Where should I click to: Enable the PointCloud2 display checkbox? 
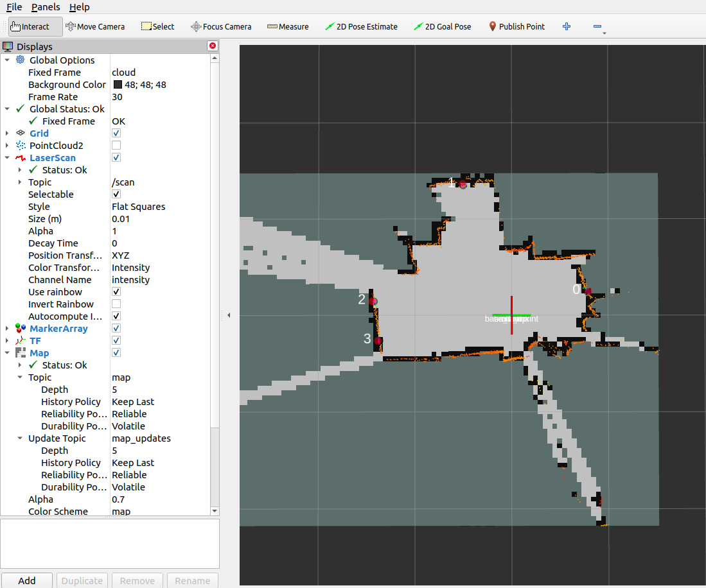116,145
